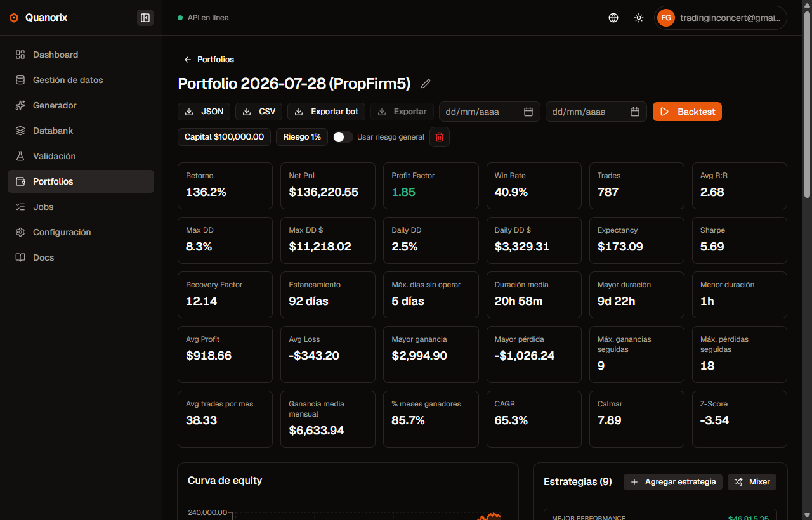Click the Validación flask icon
The width and height of the screenshot is (812, 520).
pos(20,156)
